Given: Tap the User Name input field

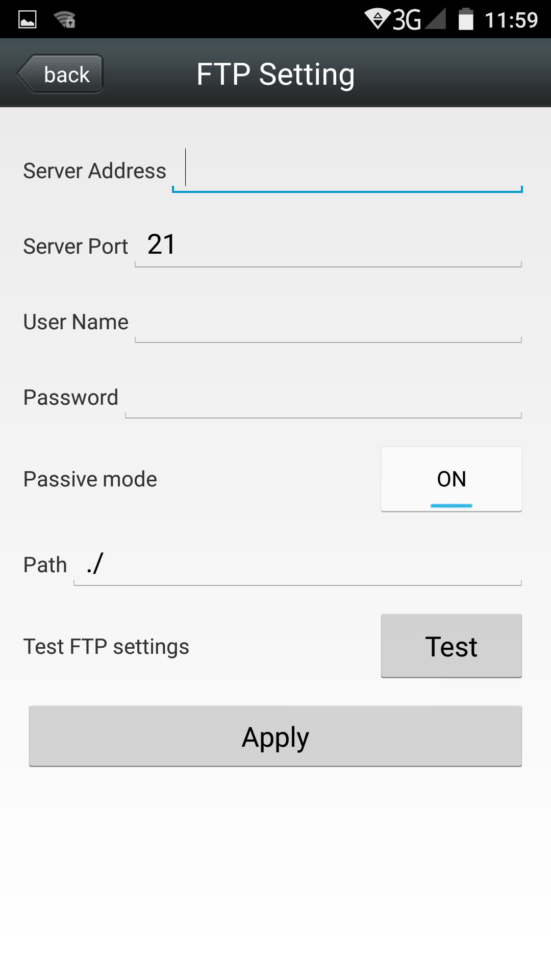Looking at the screenshot, I should 328,322.
